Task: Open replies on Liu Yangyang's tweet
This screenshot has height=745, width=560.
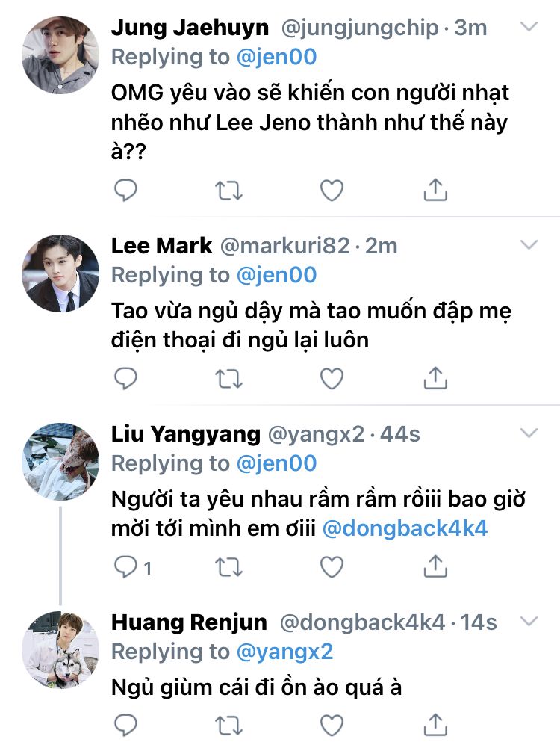Action: [x=126, y=568]
